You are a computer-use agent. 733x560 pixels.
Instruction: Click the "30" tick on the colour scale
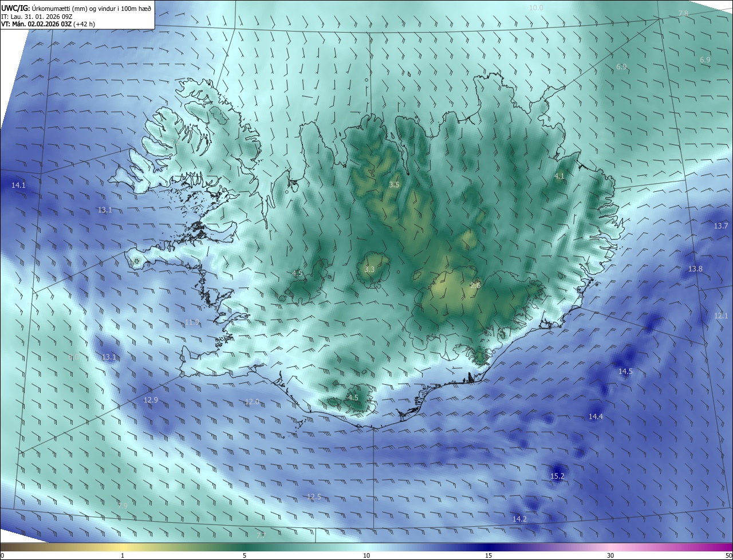click(610, 555)
